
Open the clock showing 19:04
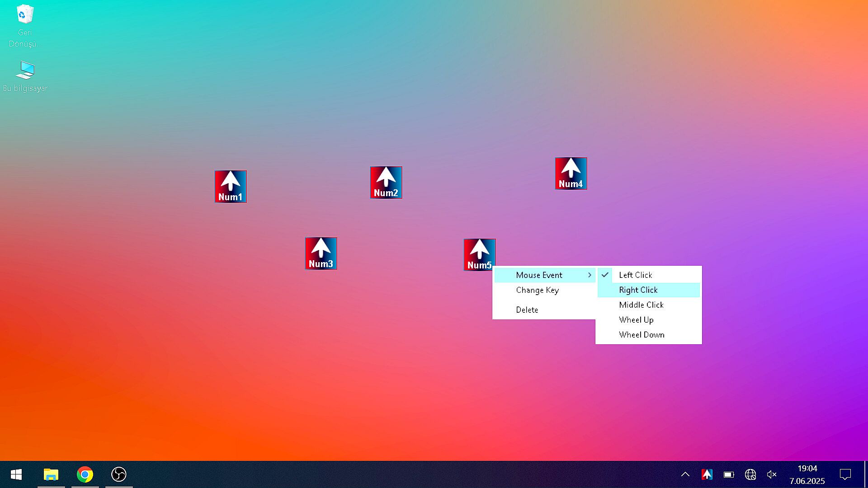coord(807,474)
